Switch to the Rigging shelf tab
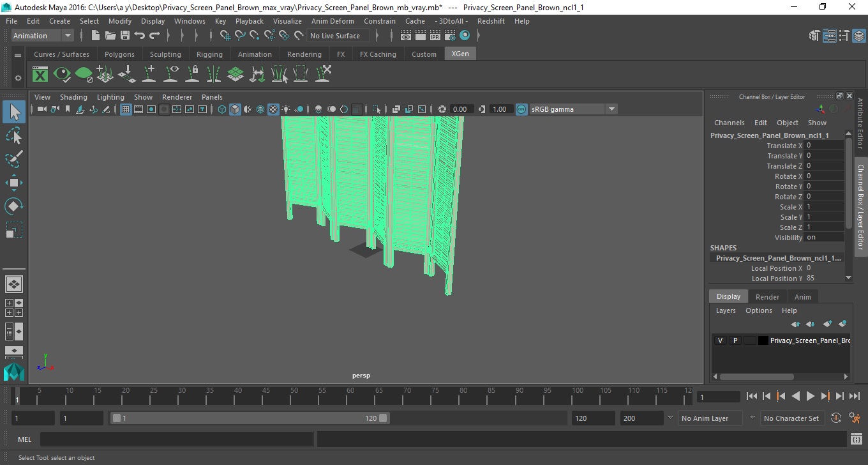This screenshot has width=868, height=465. [209, 54]
